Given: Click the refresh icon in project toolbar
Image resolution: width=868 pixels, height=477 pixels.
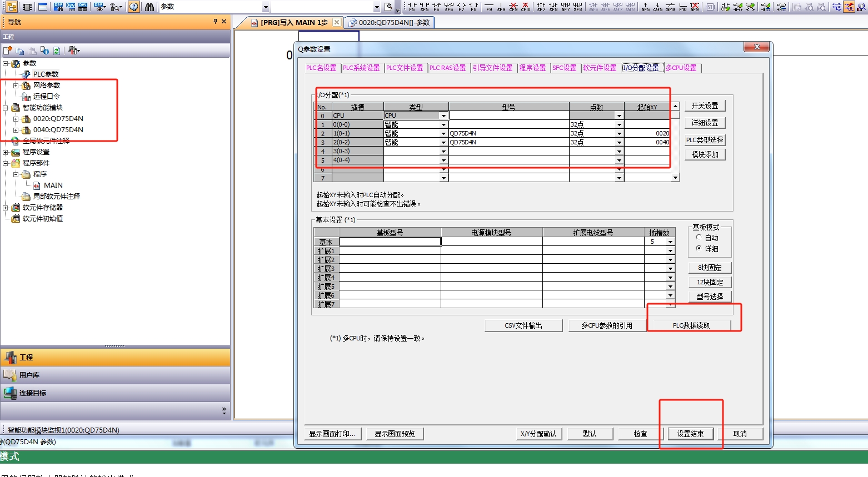Looking at the screenshot, I should [57, 51].
